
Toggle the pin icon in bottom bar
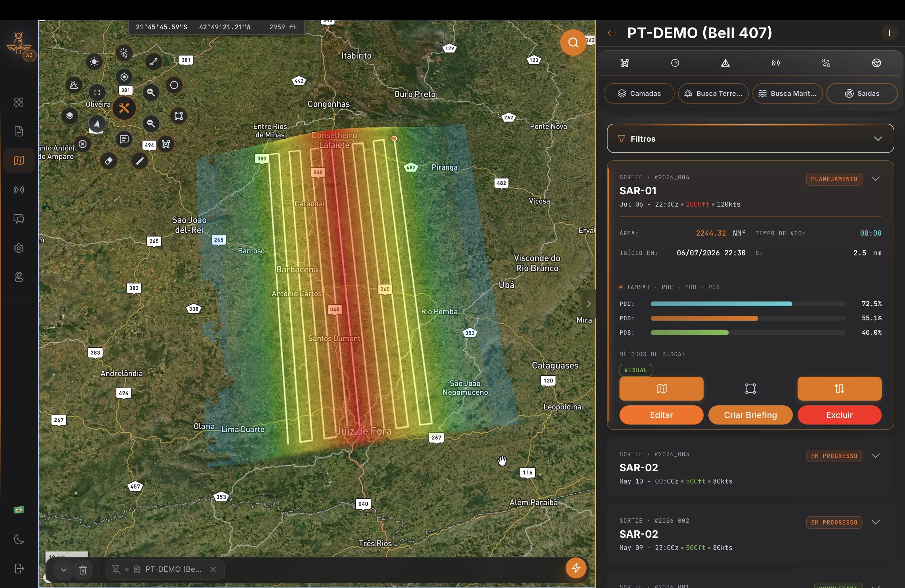pos(116,569)
